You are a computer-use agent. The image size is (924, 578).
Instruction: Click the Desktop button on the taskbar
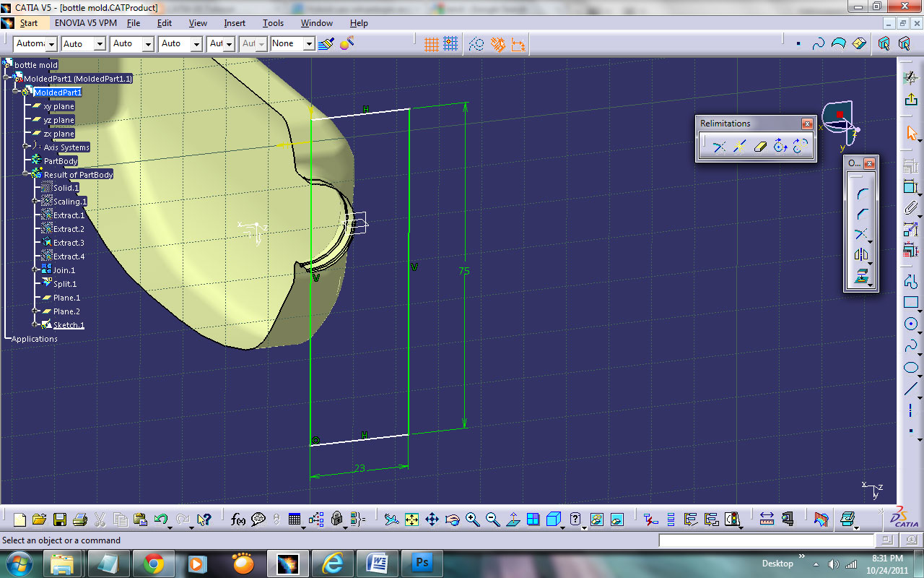tap(777, 564)
